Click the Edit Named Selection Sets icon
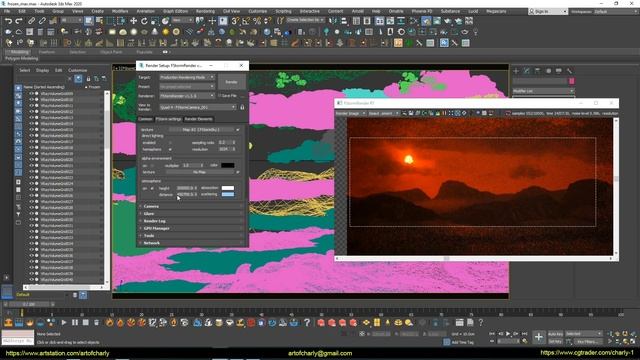Viewport: 640px width, 360px height. tap(279, 20)
